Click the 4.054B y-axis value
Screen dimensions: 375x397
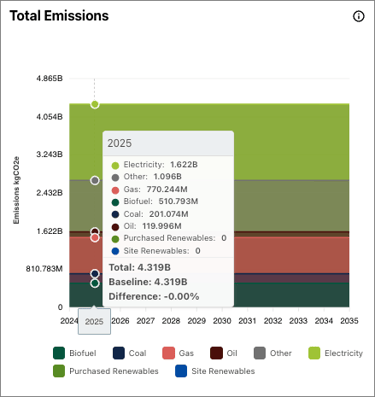tap(49, 117)
